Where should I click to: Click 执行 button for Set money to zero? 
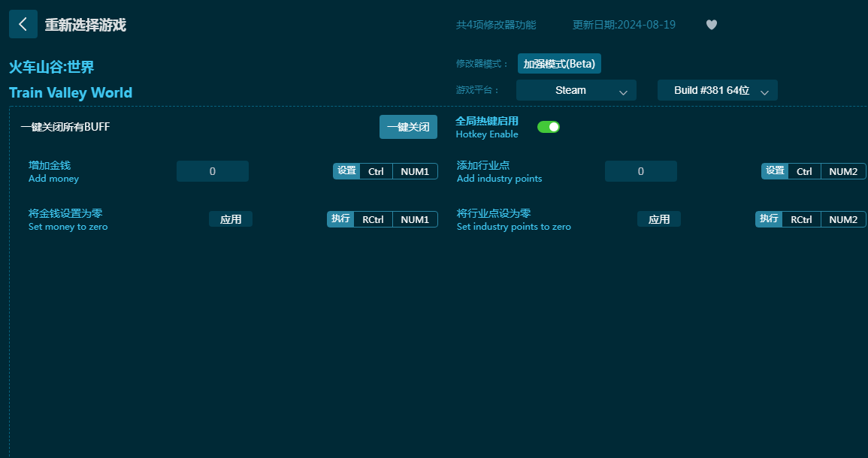pos(340,219)
